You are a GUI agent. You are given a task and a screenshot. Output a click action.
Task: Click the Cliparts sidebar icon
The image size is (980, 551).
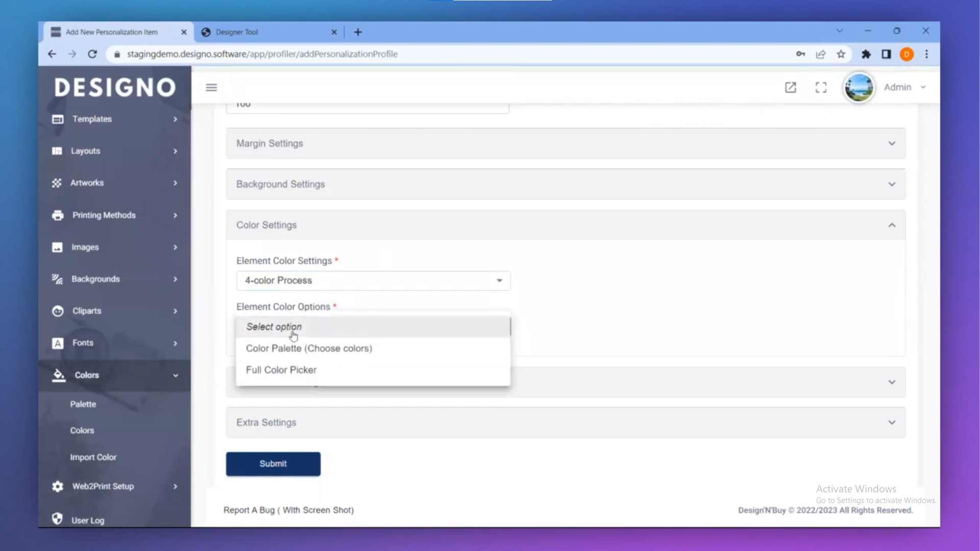(58, 311)
